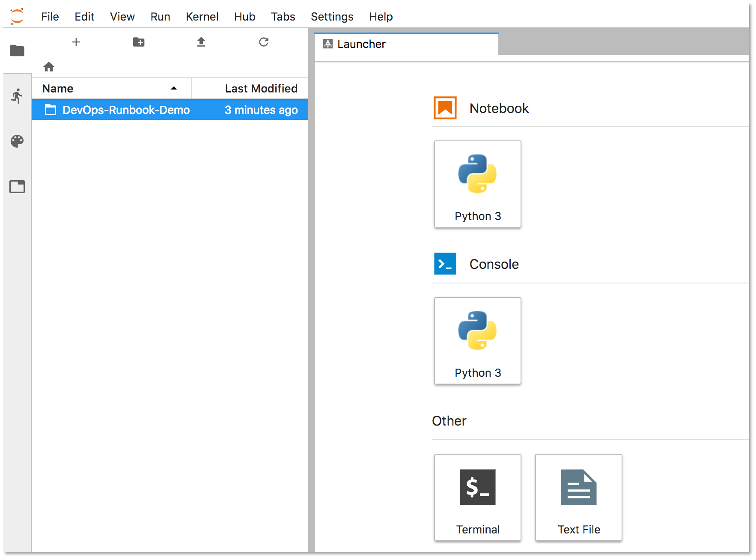Show the open tabs panel

[17, 187]
